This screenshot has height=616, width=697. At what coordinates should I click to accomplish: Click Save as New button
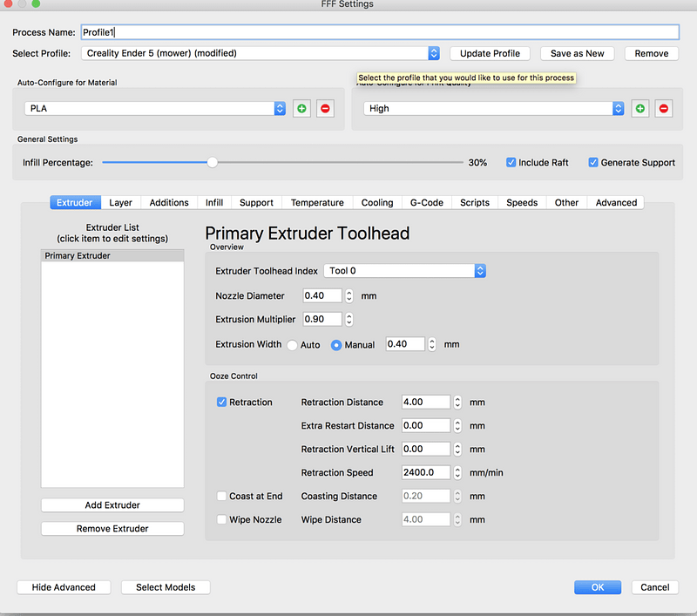click(x=577, y=53)
